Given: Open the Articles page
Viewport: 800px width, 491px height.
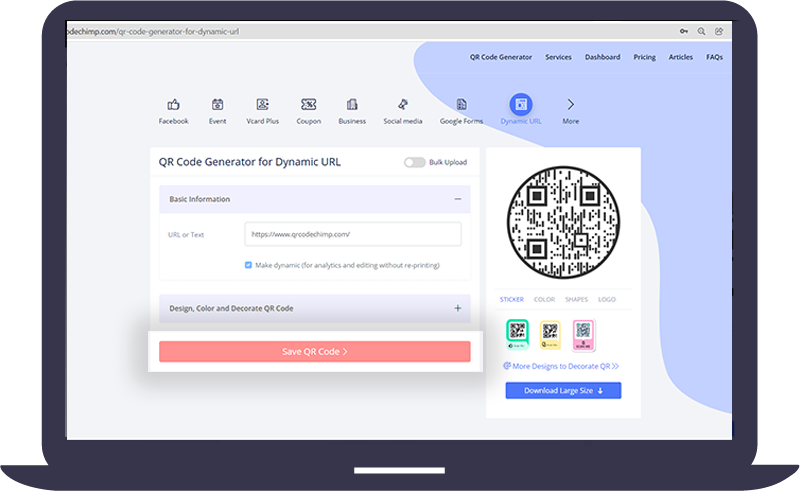Looking at the screenshot, I should click(x=681, y=57).
